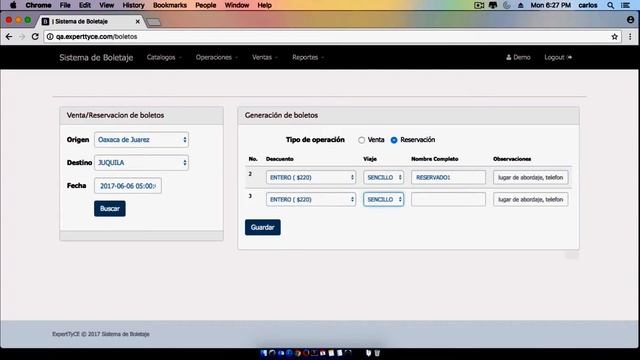Open Viaje SENCILLO dropdown in row 2
The height and width of the screenshot is (360, 640).
pyautogui.click(x=383, y=178)
